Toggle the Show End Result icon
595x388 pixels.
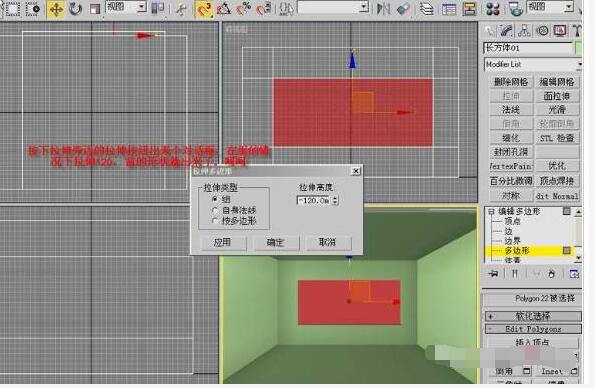[x=515, y=273]
